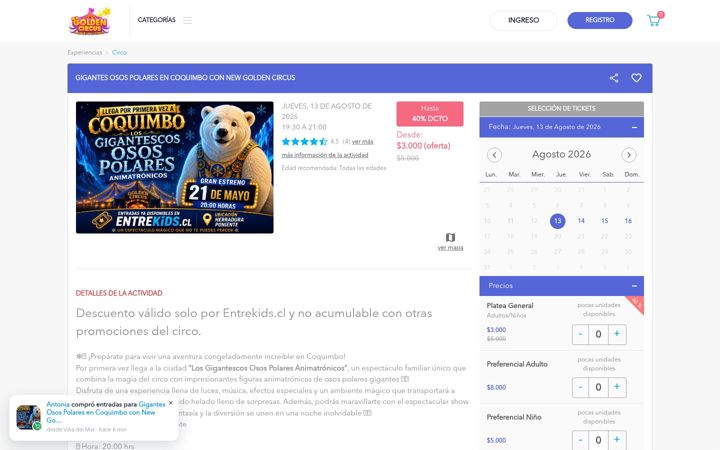Select August 14 in calendar
The height and width of the screenshot is (450, 720).
(x=581, y=221)
